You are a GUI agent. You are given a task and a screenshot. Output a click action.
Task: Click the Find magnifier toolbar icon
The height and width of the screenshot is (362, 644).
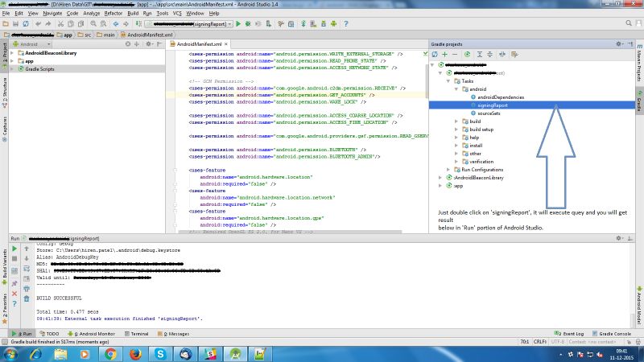pyautogui.click(x=93, y=24)
